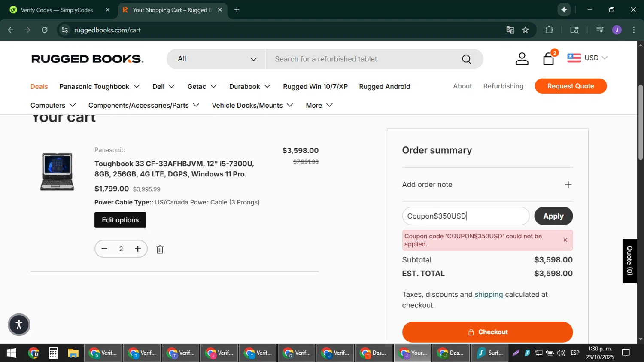This screenshot has width=644, height=362.
Task: Decrease the quantity with the minus button
Action: tap(104, 249)
